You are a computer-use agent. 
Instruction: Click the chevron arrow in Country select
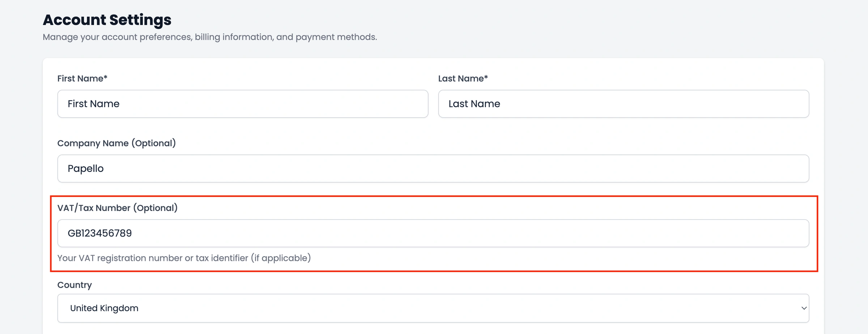(x=804, y=308)
